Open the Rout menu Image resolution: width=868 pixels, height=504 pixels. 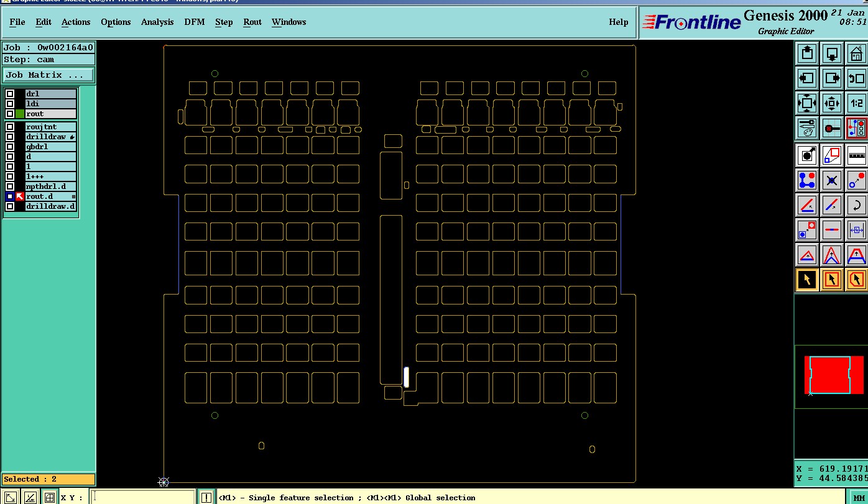click(x=252, y=22)
